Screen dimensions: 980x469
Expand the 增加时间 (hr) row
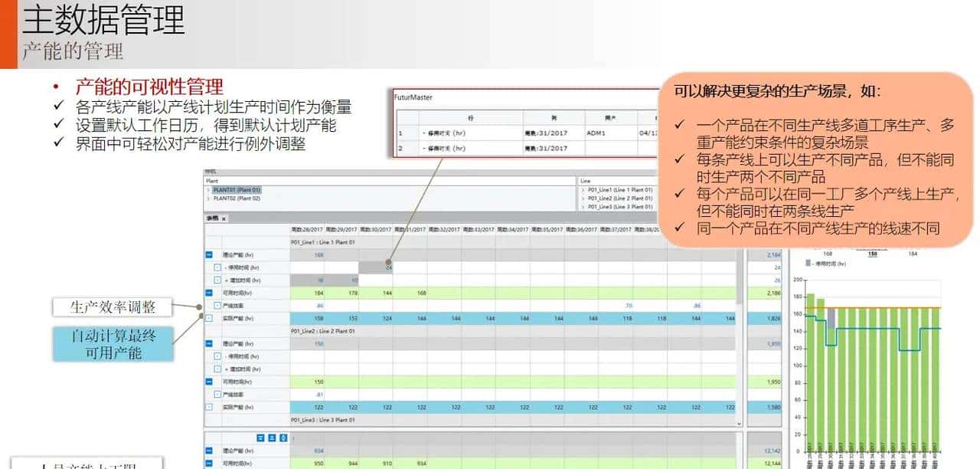[217, 279]
